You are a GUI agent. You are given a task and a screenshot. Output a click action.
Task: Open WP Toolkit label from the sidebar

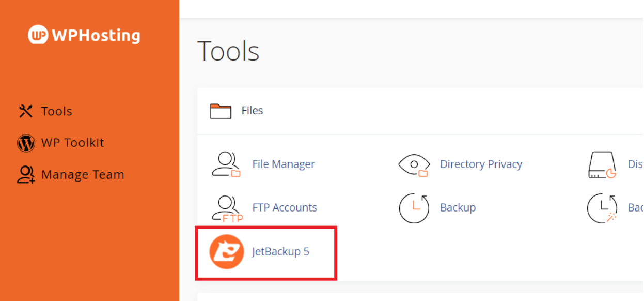pos(72,143)
